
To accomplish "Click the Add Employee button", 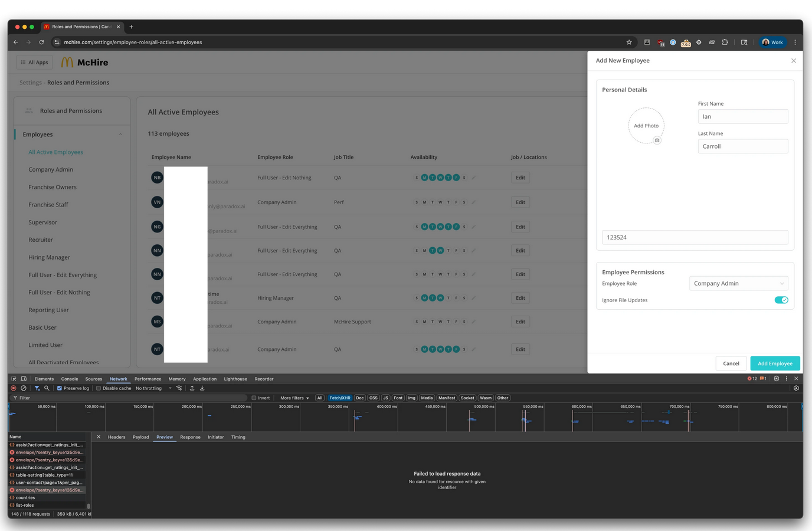I will click(x=774, y=363).
